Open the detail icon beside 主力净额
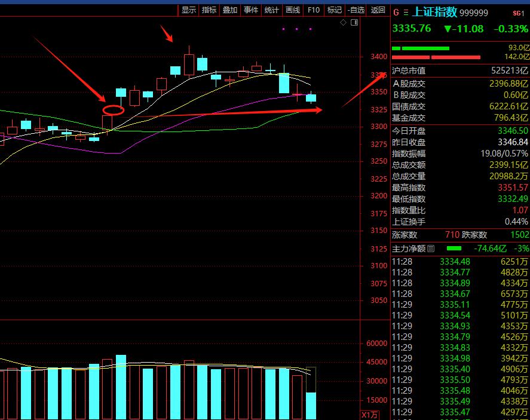This screenshot has height=420, width=530. point(431,249)
